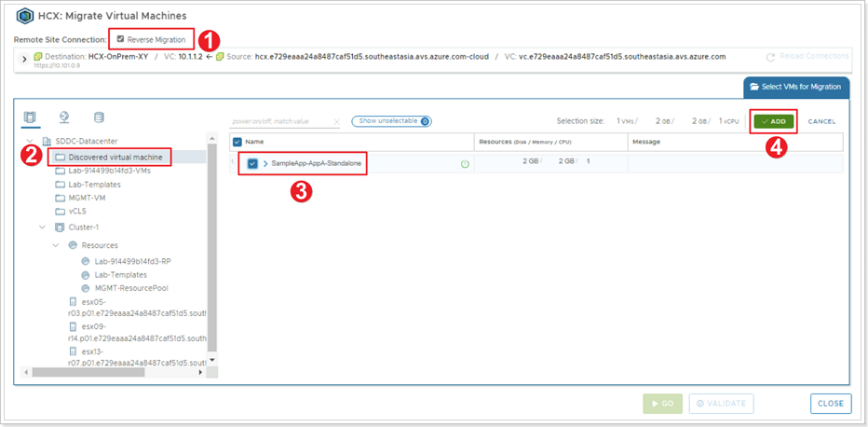868x427 pixels.
Task: Click the Discovered virtual machine folder icon
Action: point(61,158)
